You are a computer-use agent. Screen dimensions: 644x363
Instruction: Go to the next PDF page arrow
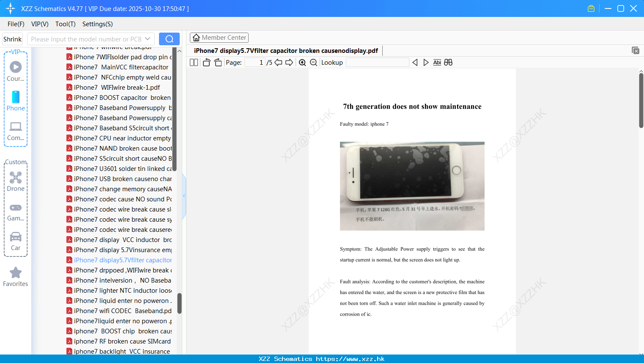(289, 62)
